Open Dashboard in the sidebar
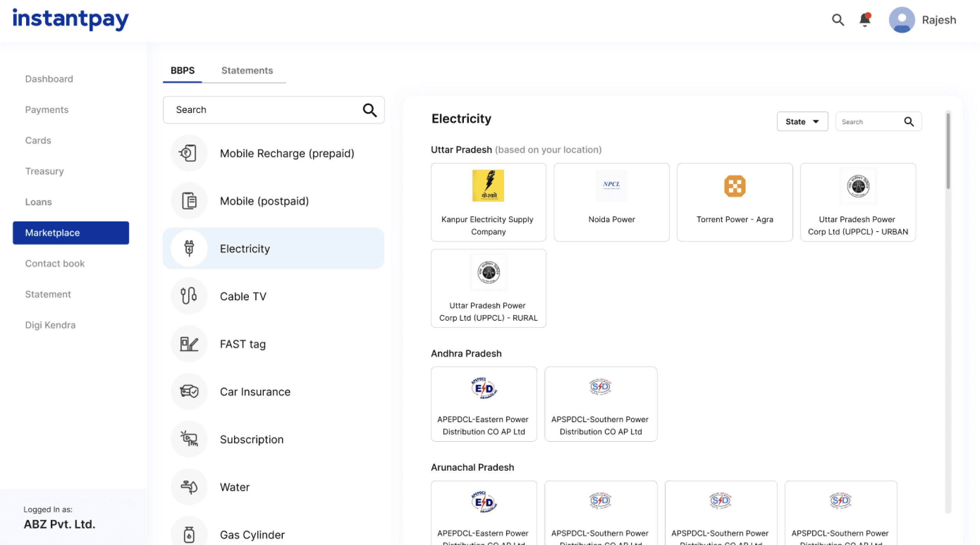This screenshot has width=980, height=545. click(49, 79)
